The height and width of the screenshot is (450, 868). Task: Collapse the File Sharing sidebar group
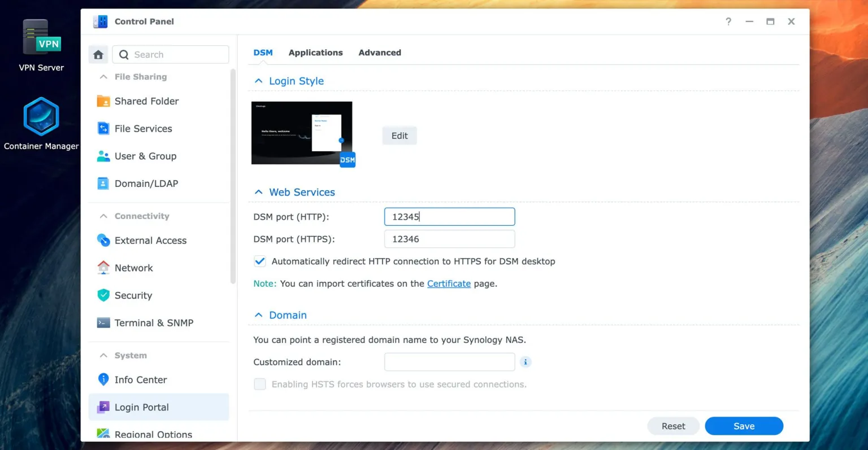(x=103, y=77)
